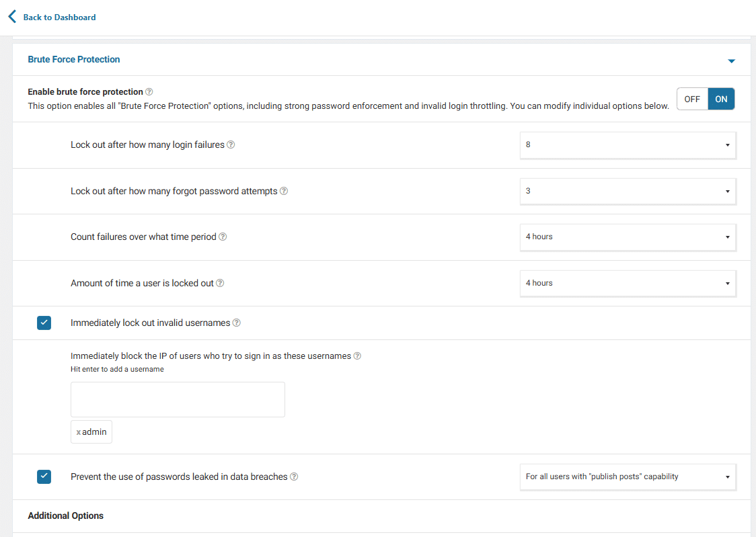This screenshot has height=537, width=756.
Task: Switch brute force protection to OFF
Action: tap(692, 99)
